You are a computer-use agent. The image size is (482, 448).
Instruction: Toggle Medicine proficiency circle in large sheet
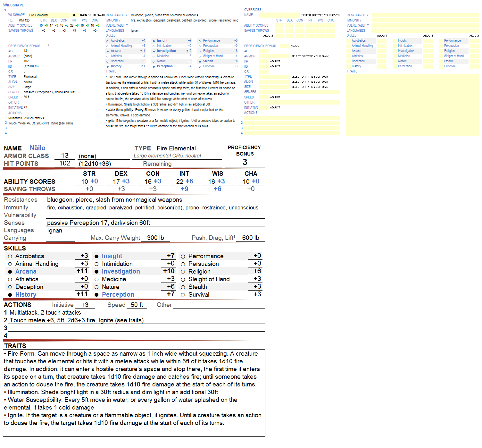click(96, 280)
